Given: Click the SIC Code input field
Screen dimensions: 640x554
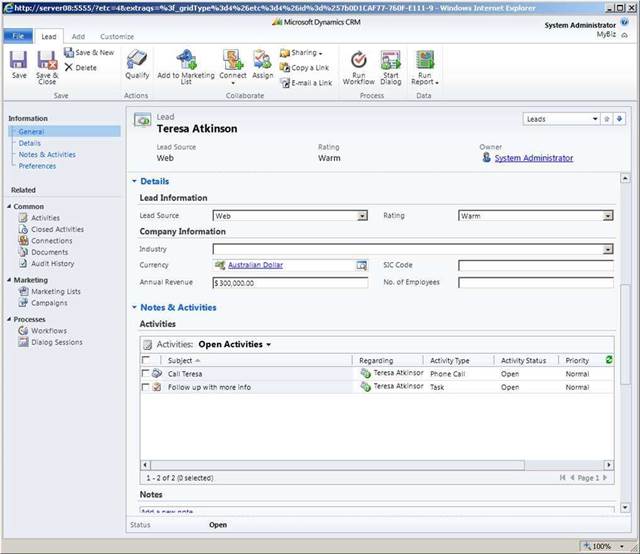Looking at the screenshot, I should click(536, 265).
